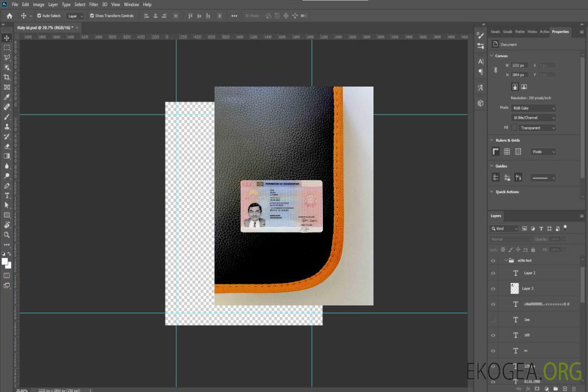Select the Move tool
Viewport: 588px width, 392px height.
point(7,38)
